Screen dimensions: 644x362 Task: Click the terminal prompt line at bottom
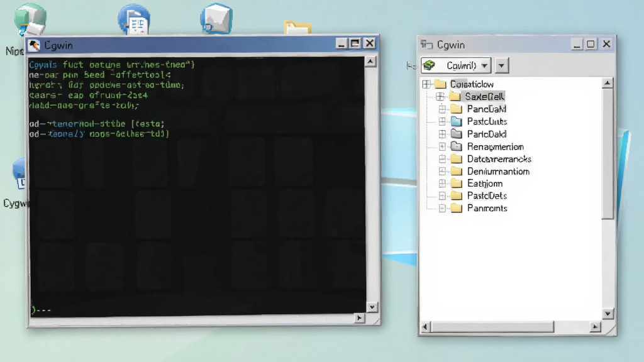tap(41, 310)
